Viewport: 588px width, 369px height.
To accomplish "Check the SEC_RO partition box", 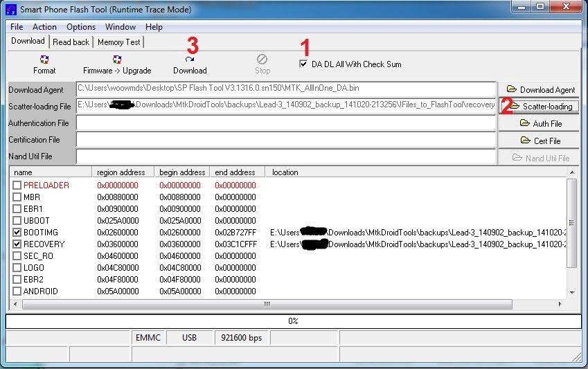I will coord(17,256).
